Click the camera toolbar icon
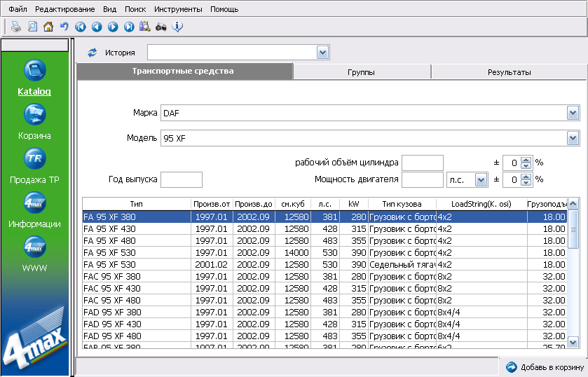This screenshot has height=377, width=588. [x=161, y=27]
